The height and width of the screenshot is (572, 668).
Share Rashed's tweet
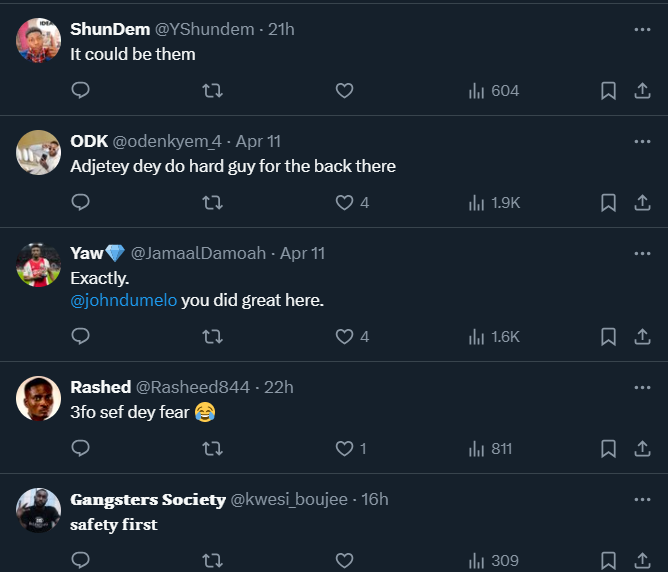642,449
